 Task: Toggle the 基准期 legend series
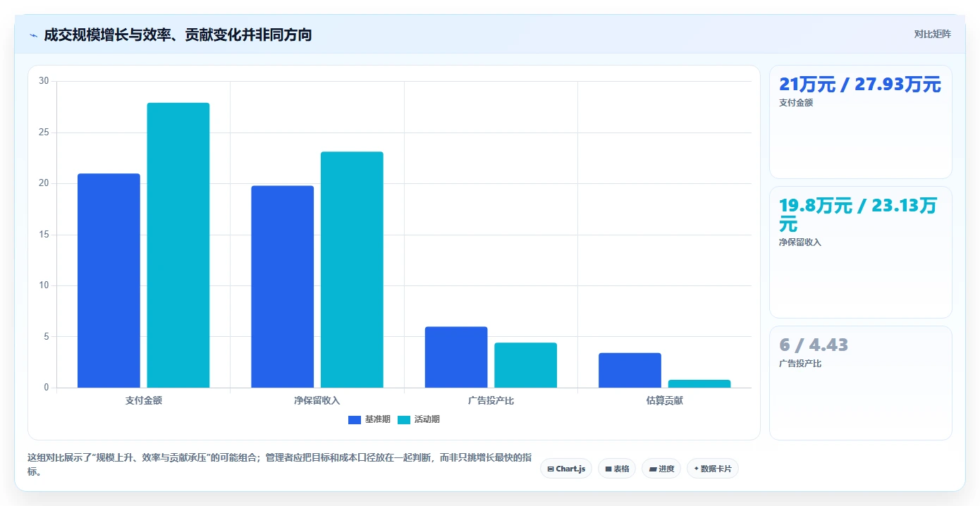tap(369, 419)
